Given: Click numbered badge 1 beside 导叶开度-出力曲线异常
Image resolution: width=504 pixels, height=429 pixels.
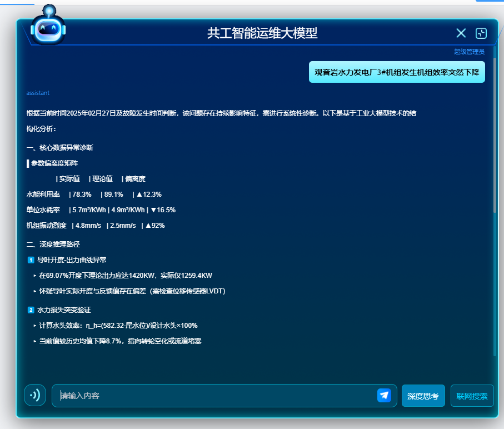Looking at the screenshot, I should (31, 260).
